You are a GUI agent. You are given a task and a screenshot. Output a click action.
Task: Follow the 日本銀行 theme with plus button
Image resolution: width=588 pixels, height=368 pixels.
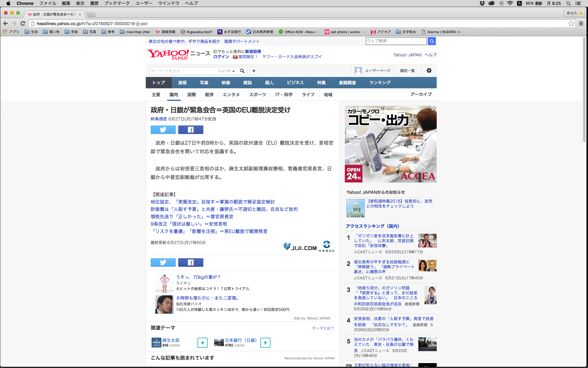(265, 343)
